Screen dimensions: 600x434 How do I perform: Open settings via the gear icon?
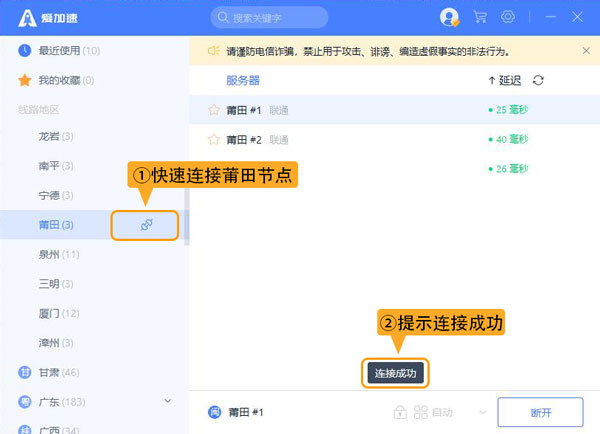pos(508,17)
